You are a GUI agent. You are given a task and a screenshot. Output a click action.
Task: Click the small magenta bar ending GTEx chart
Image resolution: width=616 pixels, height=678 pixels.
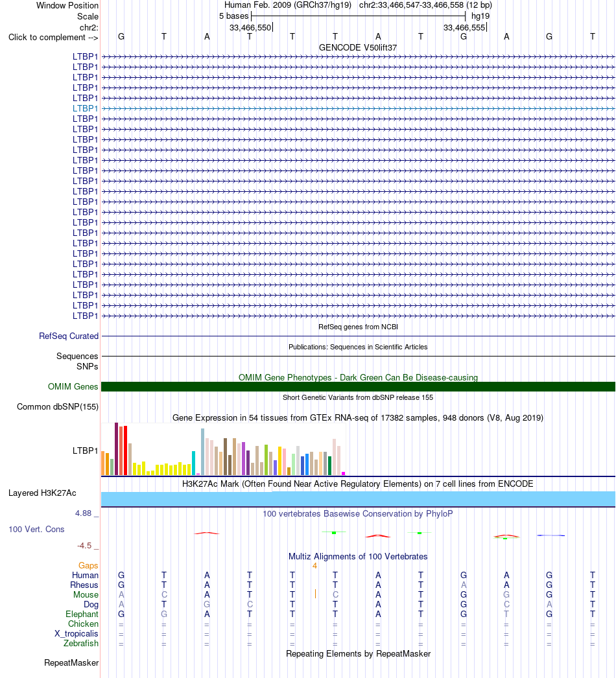pos(344,473)
